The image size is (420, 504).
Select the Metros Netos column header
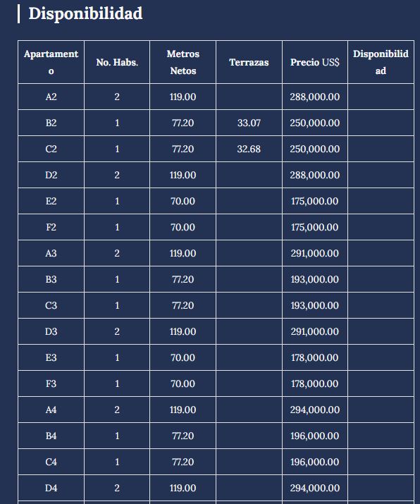point(183,62)
